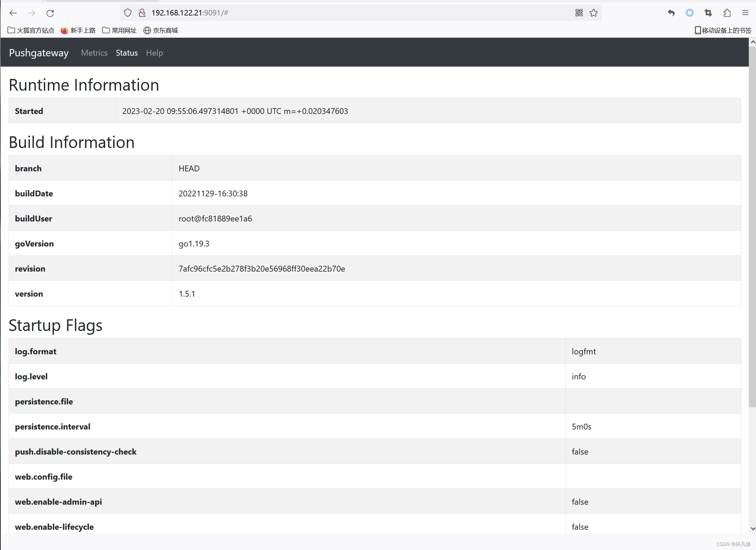
Task: Bookmark this page with the star icon
Action: pos(594,13)
